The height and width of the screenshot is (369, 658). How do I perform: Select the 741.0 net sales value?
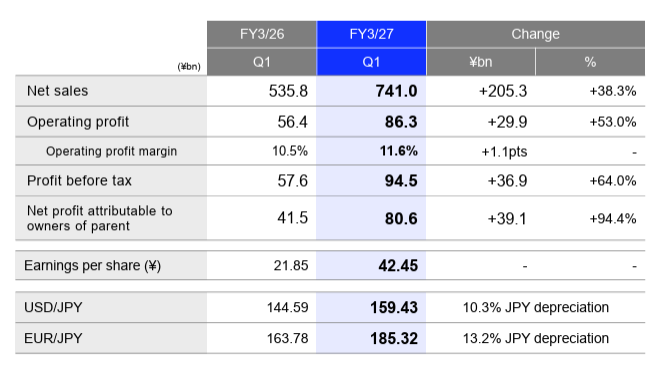click(x=396, y=91)
